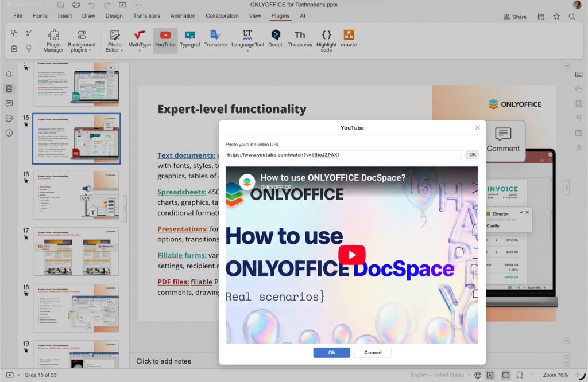Switch to the Transitions tab

pyautogui.click(x=146, y=15)
